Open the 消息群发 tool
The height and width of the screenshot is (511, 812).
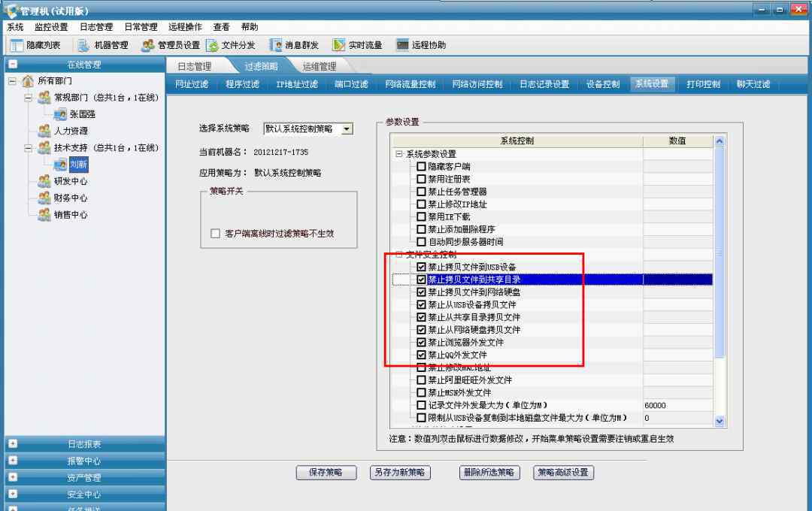(x=276, y=45)
